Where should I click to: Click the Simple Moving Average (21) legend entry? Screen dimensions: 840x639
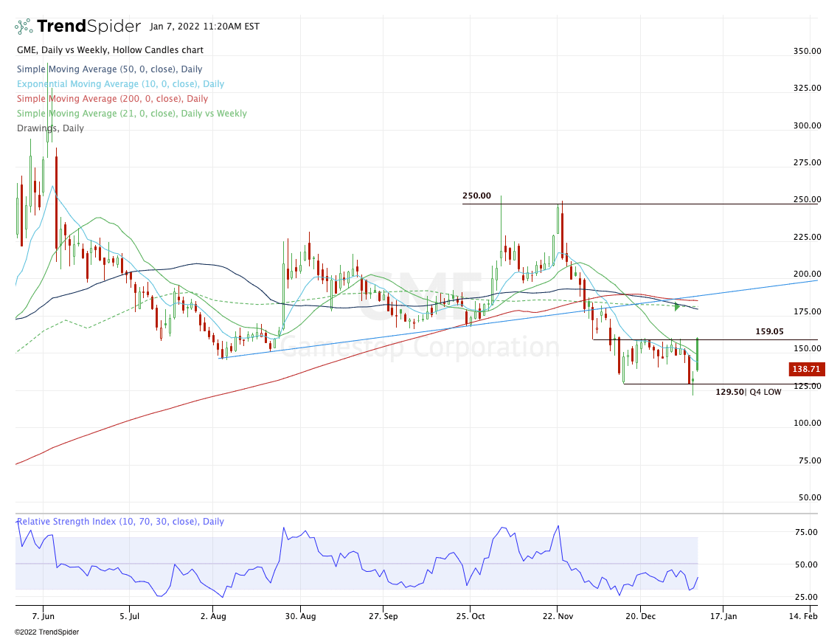(x=132, y=113)
